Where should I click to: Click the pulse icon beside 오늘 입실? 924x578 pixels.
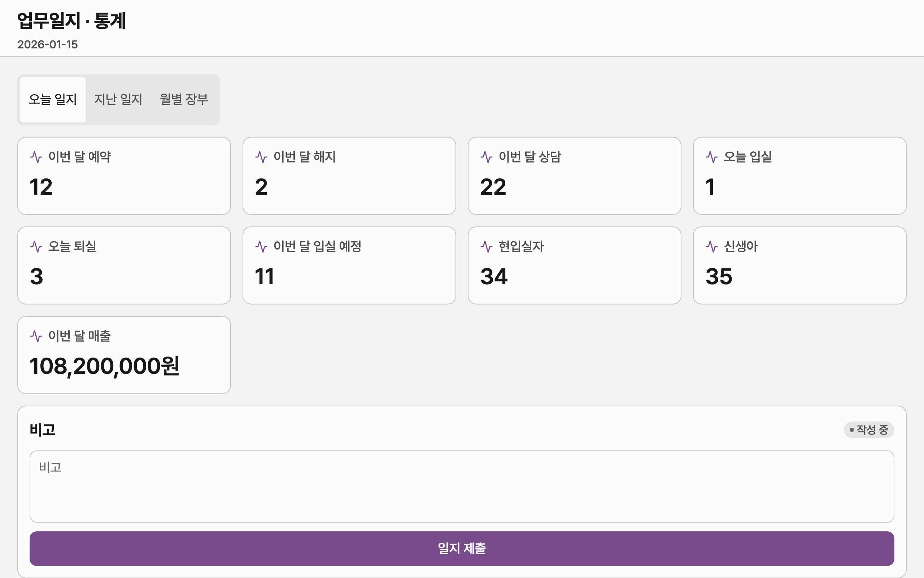(x=712, y=157)
